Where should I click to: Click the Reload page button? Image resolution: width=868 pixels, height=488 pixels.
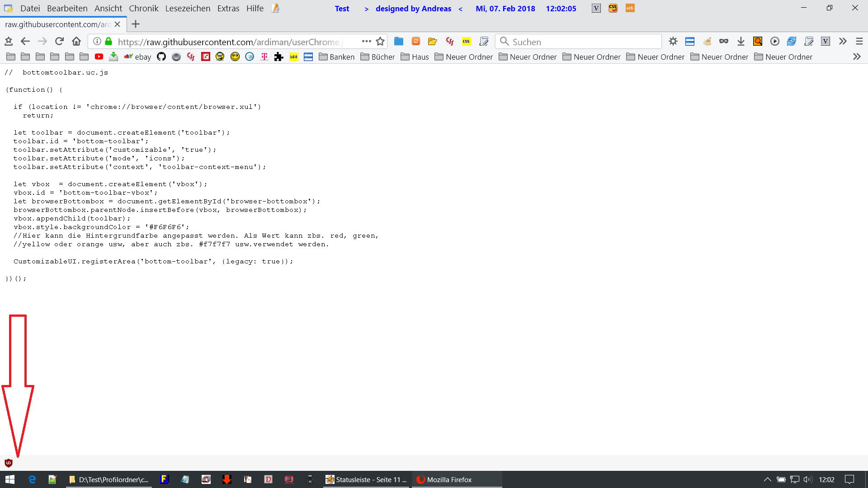tap(59, 42)
